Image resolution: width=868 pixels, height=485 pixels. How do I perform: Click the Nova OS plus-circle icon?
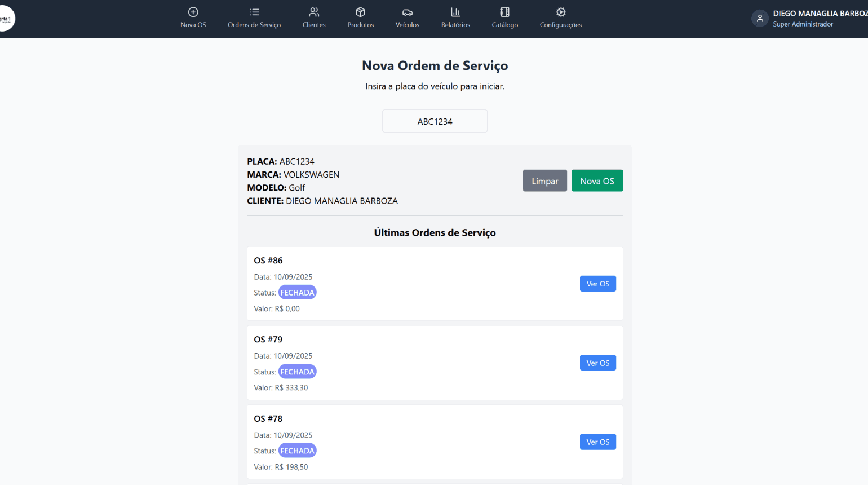193,12
